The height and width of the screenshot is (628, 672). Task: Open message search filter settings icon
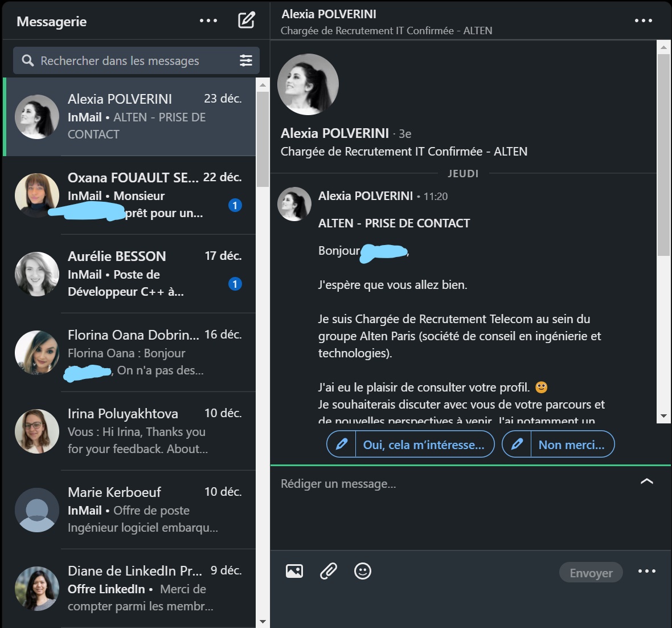[246, 60]
